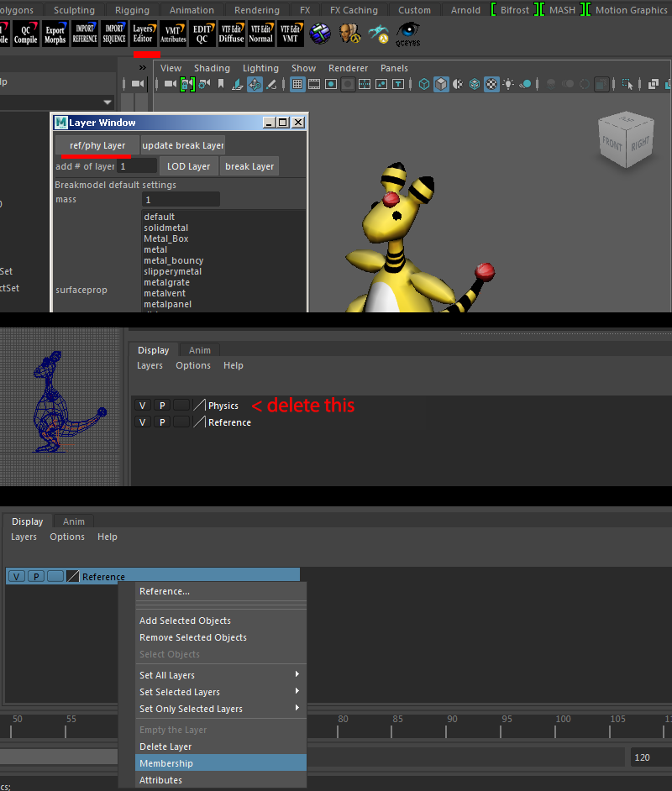672x791 pixels.
Task: Click the LOD Layer button
Action: [189, 166]
